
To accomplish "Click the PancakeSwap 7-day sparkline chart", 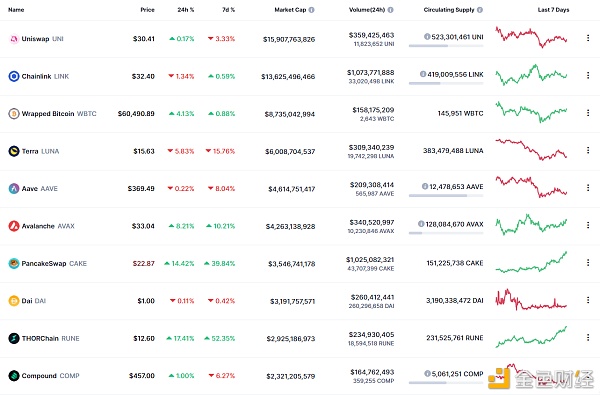I will pyautogui.click(x=531, y=262).
